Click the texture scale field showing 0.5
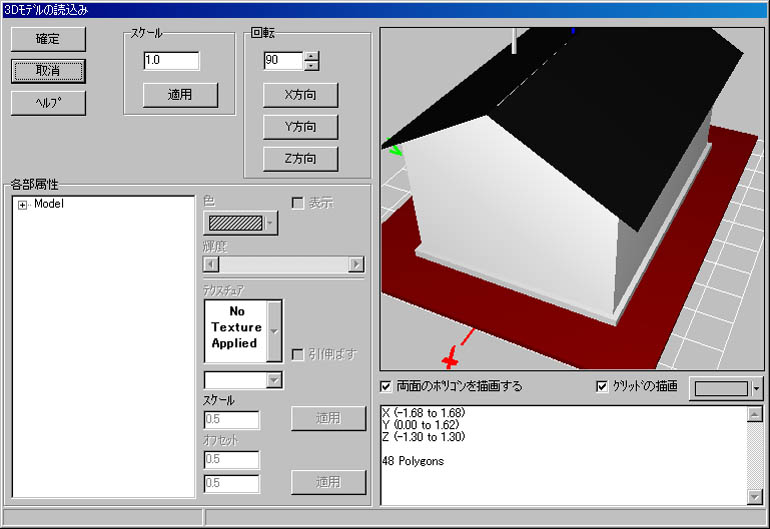The width and height of the screenshot is (770, 529). (x=231, y=419)
